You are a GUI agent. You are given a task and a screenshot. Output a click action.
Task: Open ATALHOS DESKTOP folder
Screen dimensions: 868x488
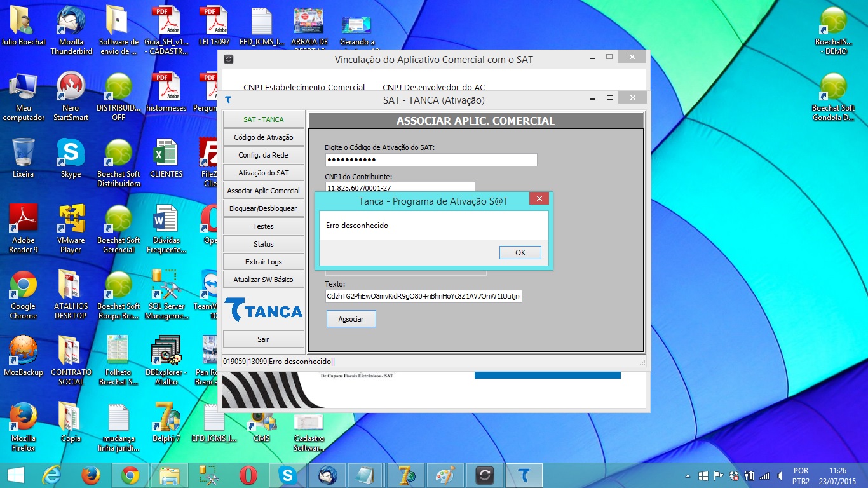71,295
